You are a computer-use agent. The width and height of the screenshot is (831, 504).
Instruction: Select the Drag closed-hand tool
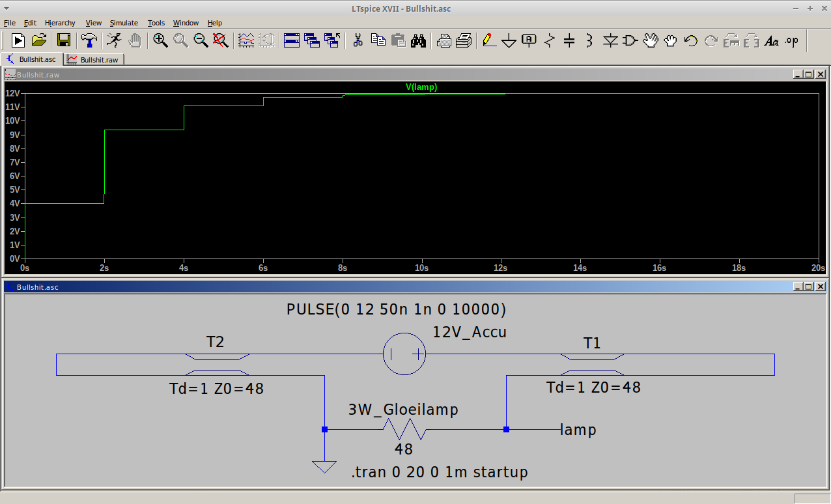(670, 40)
